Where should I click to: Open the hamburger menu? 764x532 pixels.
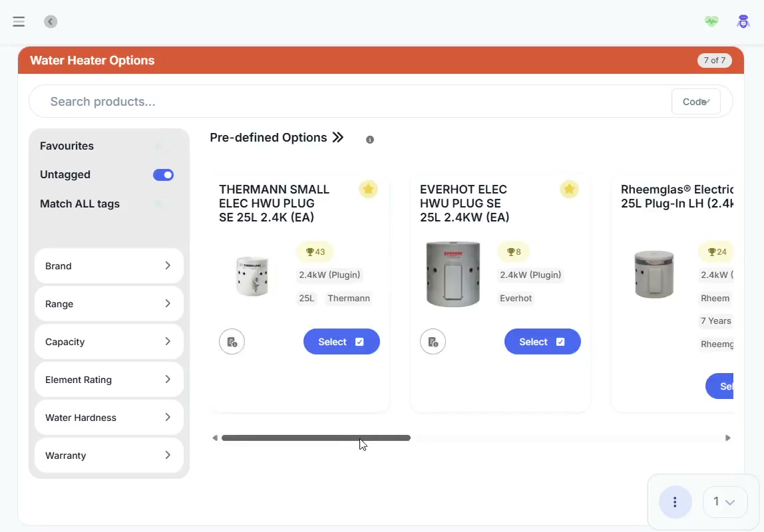pyautogui.click(x=19, y=21)
